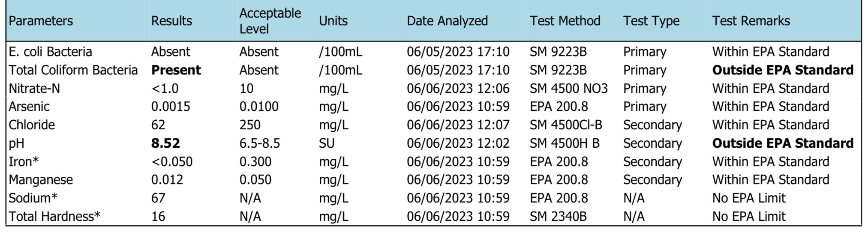Click the Test Remarks header

pyautogui.click(x=751, y=21)
